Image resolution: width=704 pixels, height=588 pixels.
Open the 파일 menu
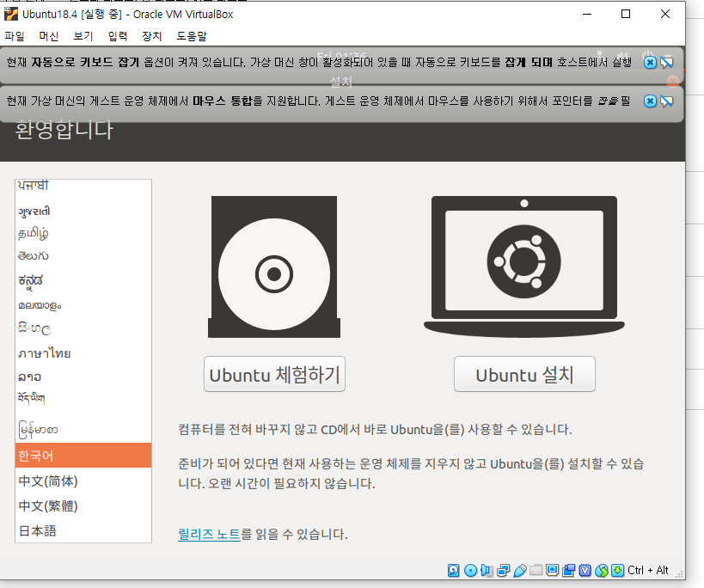point(15,36)
